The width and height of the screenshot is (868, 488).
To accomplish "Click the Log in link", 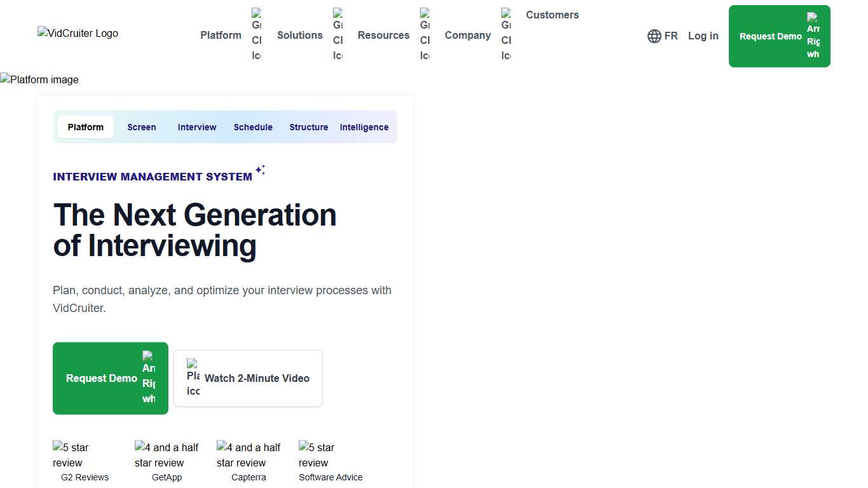I will tap(703, 36).
